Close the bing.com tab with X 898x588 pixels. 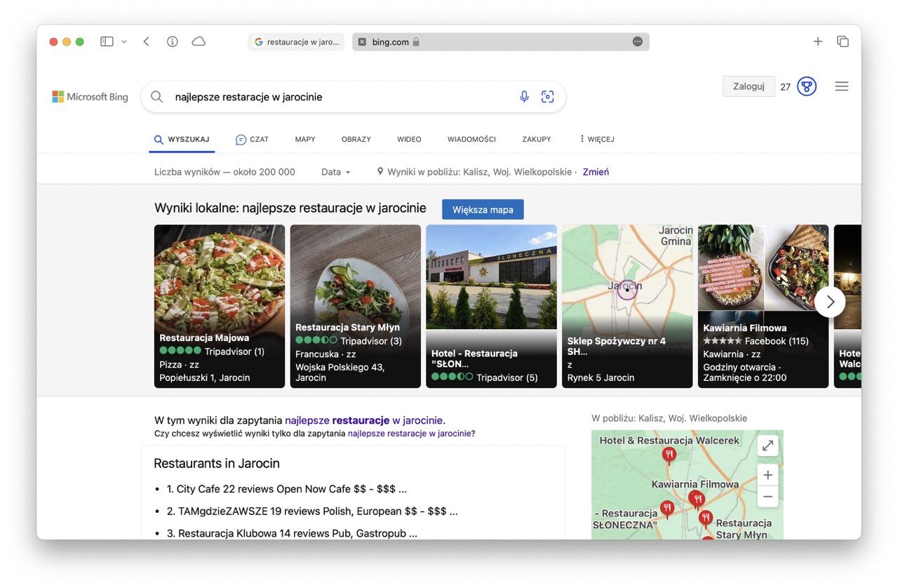362,42
